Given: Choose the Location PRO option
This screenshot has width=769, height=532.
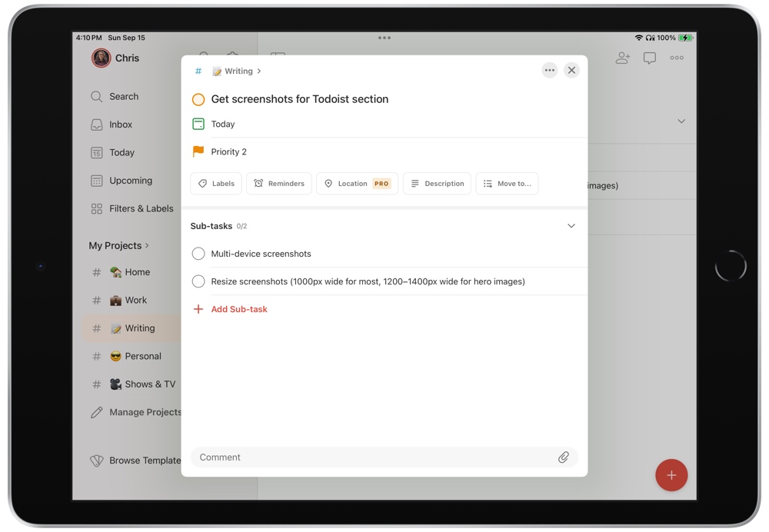Looking at the screenshot, I should (x=357, y=184).
